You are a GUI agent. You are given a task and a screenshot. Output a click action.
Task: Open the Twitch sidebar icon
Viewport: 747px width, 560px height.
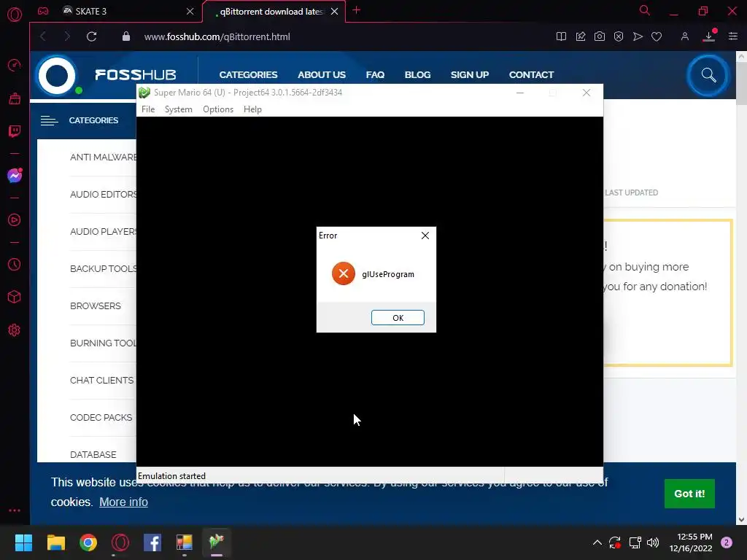(x=15, y=131)
